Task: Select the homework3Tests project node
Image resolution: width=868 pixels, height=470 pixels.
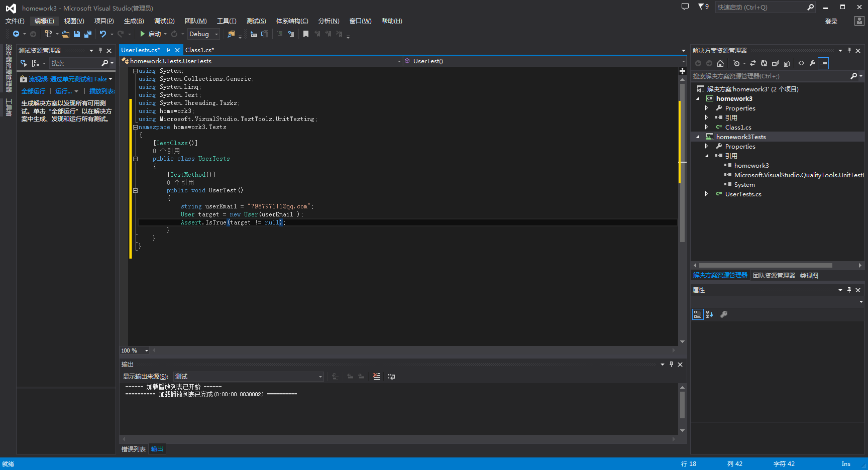Action: (741, 137)
